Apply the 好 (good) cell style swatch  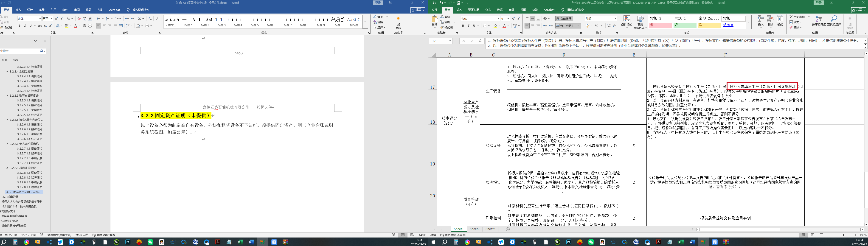[x=685, y=25]
